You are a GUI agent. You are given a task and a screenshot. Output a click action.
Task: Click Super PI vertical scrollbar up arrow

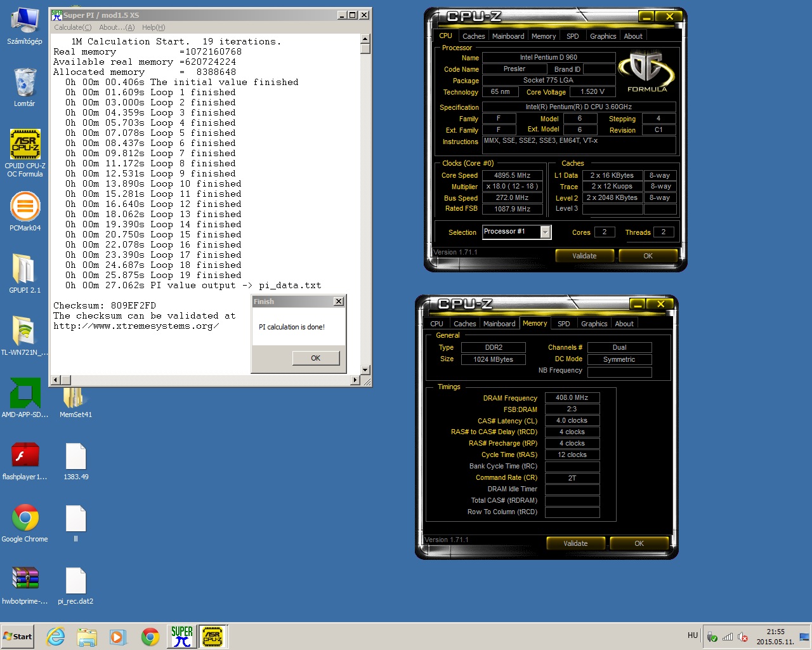(x=365, y=39)
